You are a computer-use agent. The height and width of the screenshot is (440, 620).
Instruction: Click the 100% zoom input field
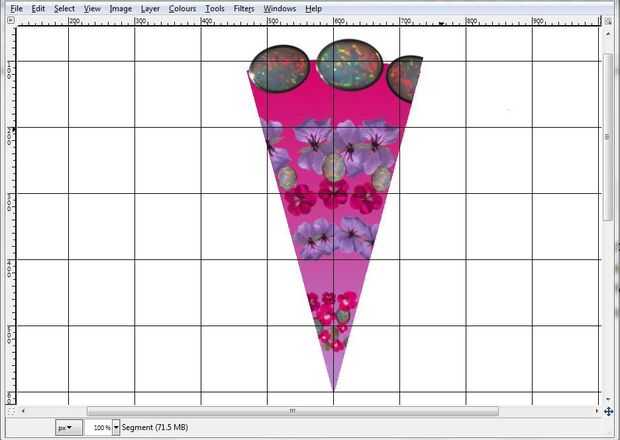click(99, 427)
